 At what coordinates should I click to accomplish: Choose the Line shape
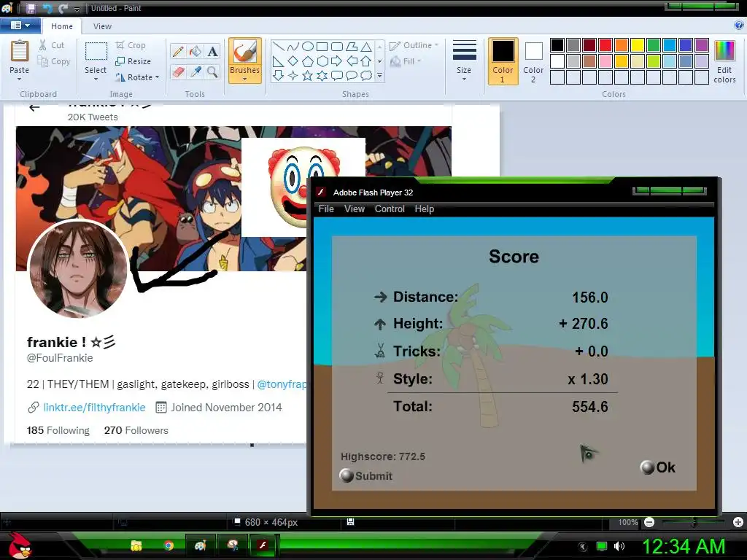(x=278, y=47)
